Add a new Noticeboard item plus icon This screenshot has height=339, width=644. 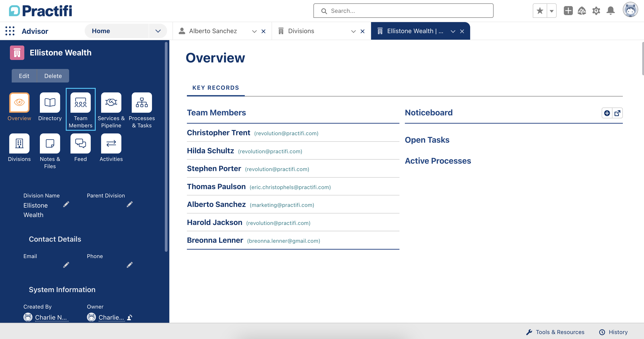tap(607, 113)
